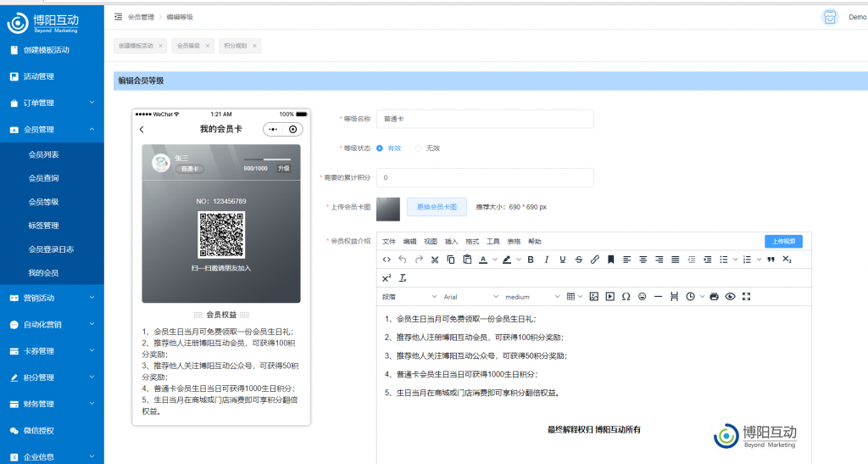Click the emoji insert icon
The width and height of the screenshot is (868, 464).
click(642, 296)
